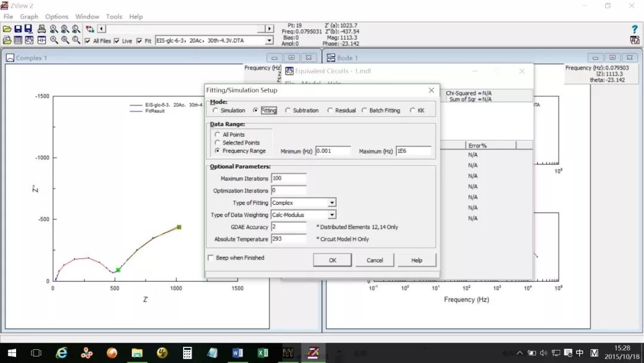Select the Simulation mode radio button
The width and height of the screenshot is (644, 363).
coord(216,110)
